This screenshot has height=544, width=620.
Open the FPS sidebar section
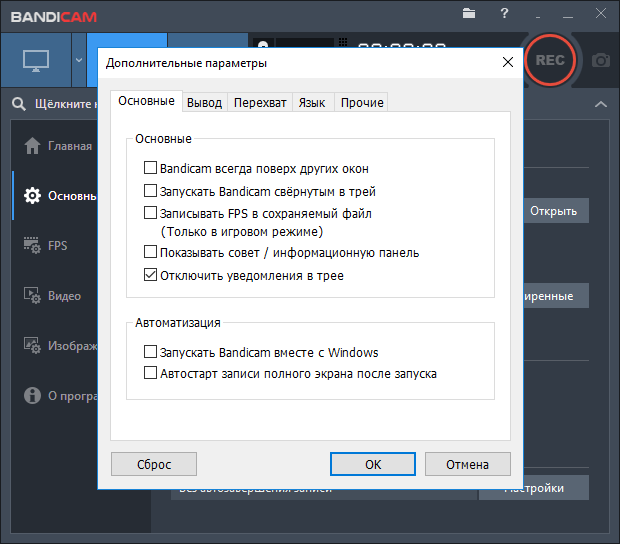pos(45,246)
